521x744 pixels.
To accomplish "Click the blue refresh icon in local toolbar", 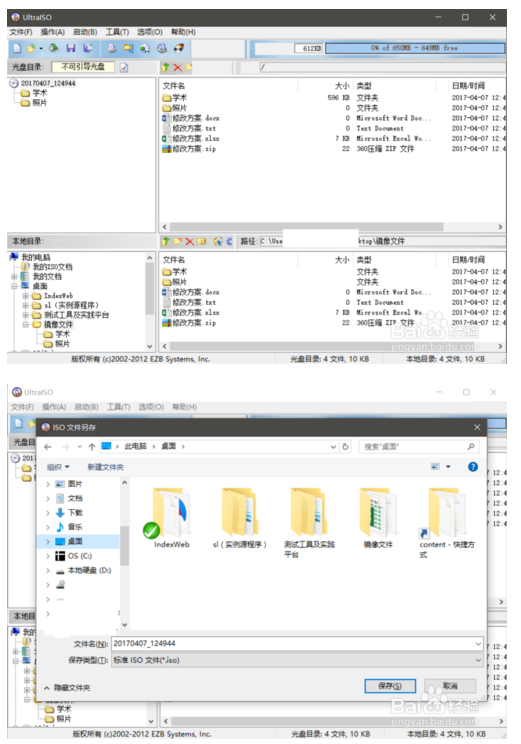I will [x=229, y=241].
